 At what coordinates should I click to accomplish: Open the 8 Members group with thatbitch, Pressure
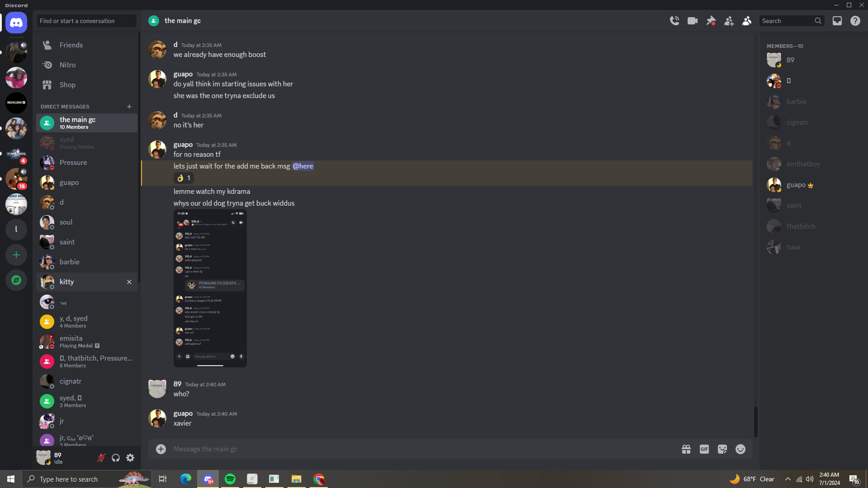(x=87, y=361)
